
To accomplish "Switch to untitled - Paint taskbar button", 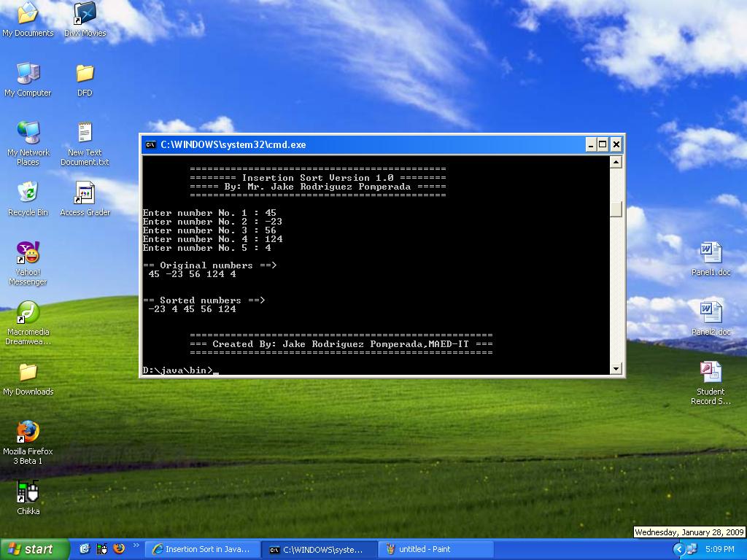I will coord(437,549).
